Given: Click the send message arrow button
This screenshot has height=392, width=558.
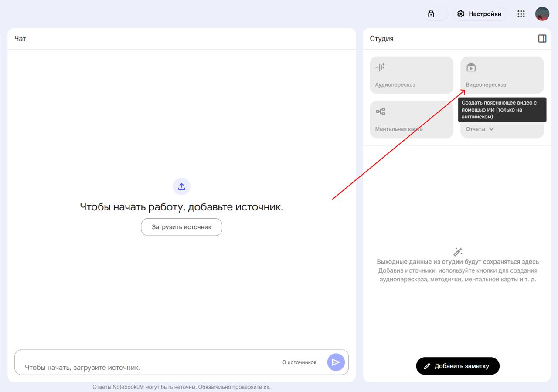Looking at the screenshot, I should pyautogui.click(x=336, y=362).
